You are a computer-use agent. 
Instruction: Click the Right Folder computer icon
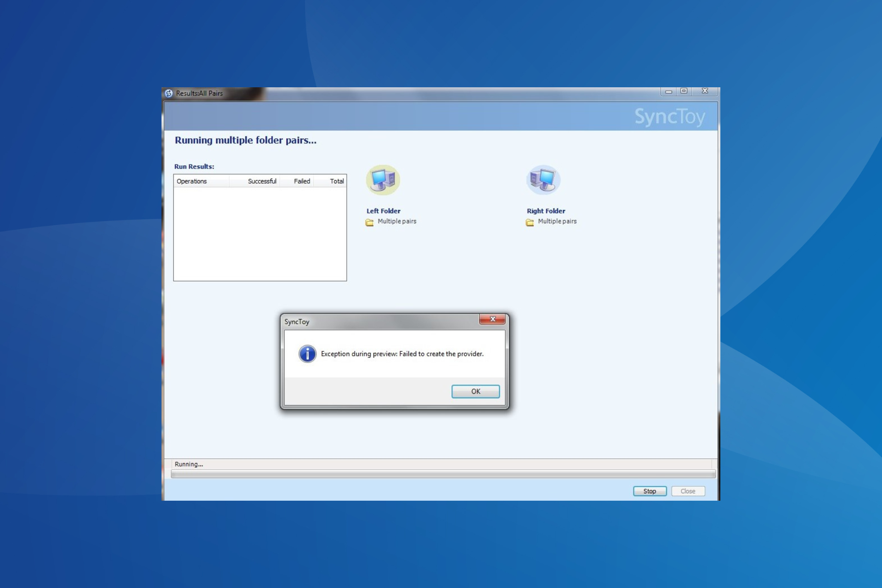(543, 180)
